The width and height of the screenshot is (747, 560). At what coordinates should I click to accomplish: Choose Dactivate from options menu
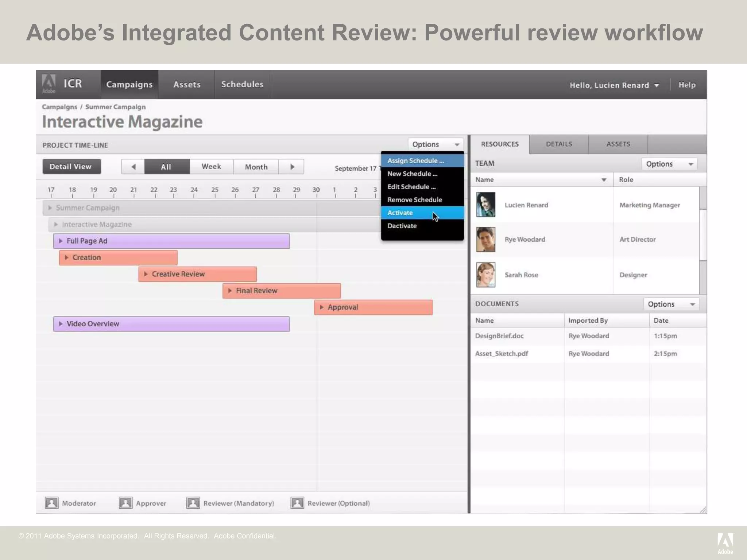click(422, 226)
